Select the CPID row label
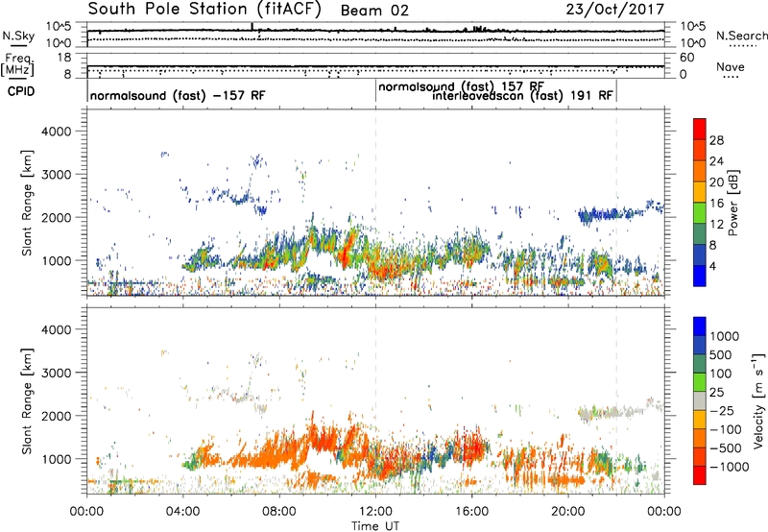This screenshot has width=768, height=532. pyautogui.click(x=21, y=91)
